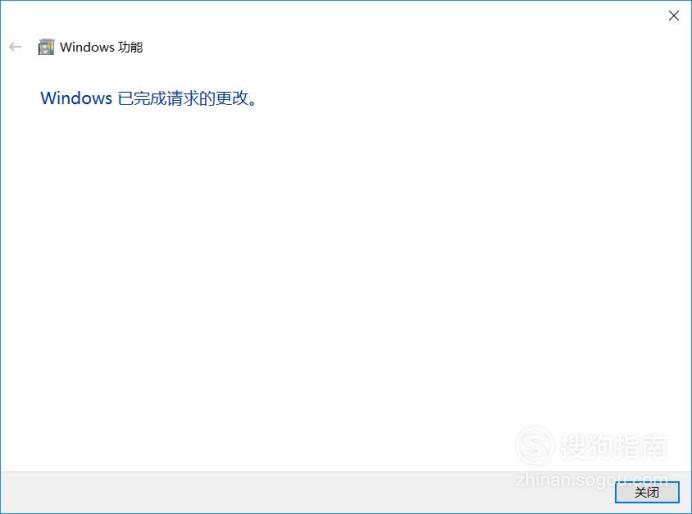The width and height of the screenshot is (692, 514).
Task: Click the word 'Windows' in the blue heading
Action: click(x=76, y=98)
